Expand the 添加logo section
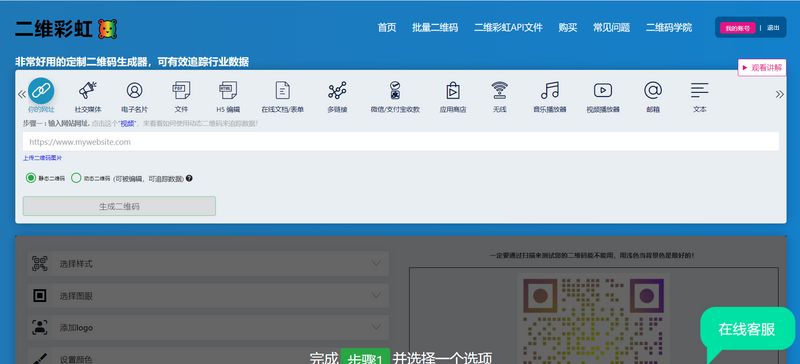The width and height of the screenshot is (800, 364). point(208,328)
